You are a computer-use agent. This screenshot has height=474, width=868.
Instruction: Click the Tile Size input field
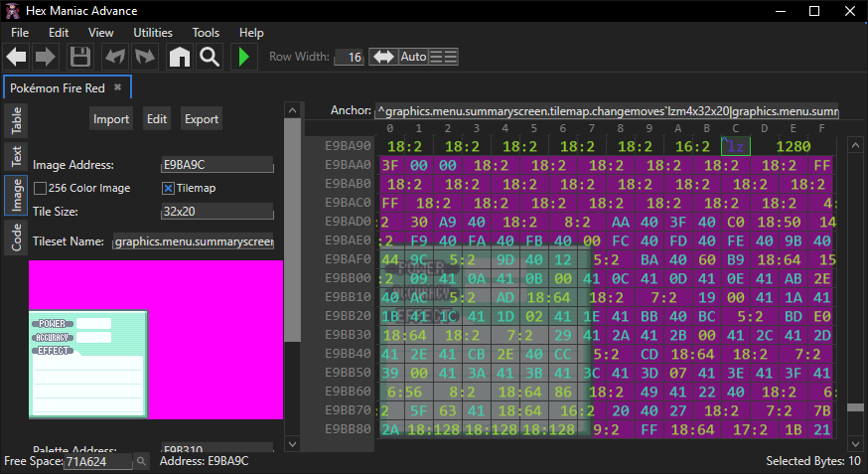(217, 211)
